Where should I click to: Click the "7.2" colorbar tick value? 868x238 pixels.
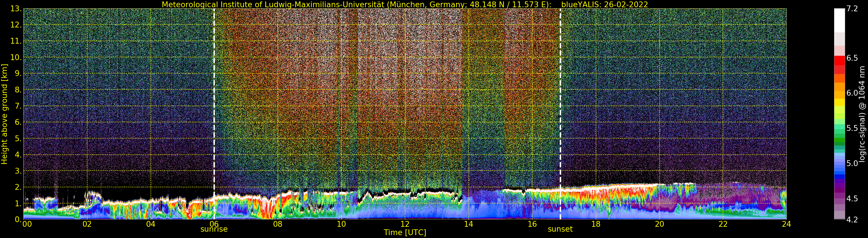[852, 9]
